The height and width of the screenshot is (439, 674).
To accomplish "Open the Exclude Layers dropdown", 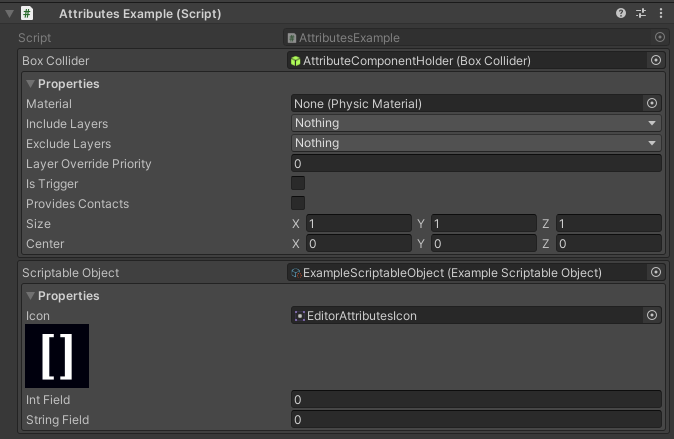I will point(476,143).
